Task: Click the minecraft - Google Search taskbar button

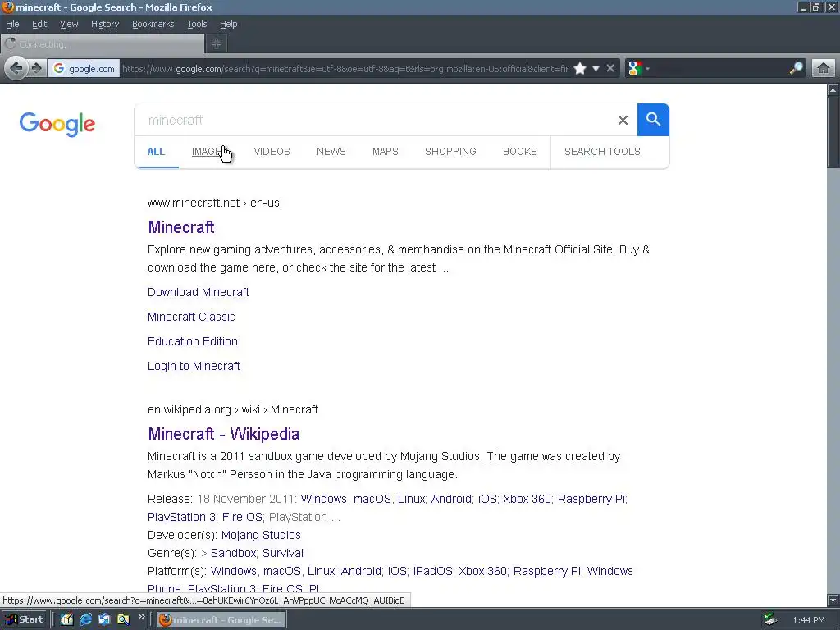Action: coord(221,620)
